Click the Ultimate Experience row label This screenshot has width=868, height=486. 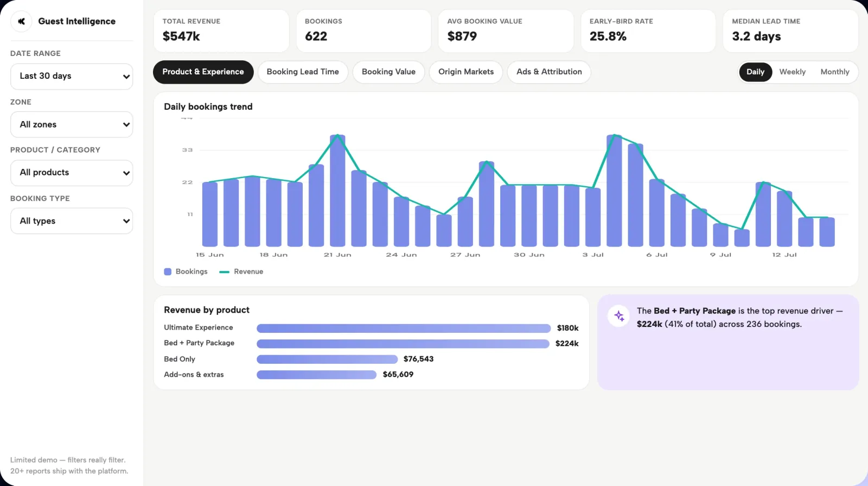[199, 327]
